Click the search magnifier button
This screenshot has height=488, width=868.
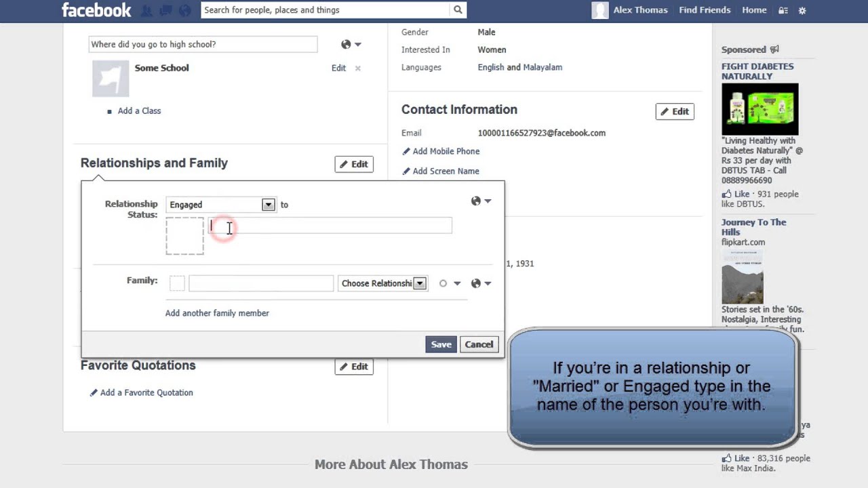click(x=458, y=9)
